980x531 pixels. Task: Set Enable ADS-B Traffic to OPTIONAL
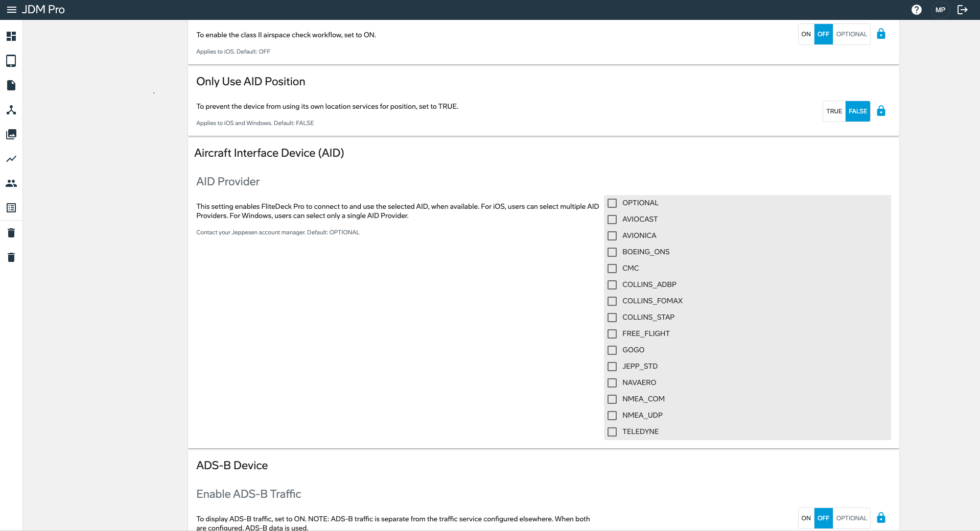click(x=851, y=518)
